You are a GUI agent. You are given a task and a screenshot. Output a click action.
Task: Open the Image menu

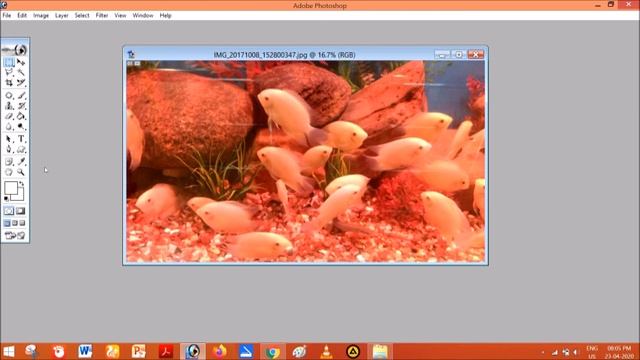[x=41, y=16]
